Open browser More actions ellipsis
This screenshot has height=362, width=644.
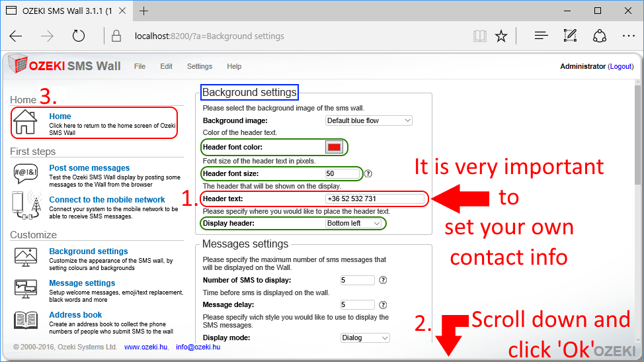pos(628,36)
